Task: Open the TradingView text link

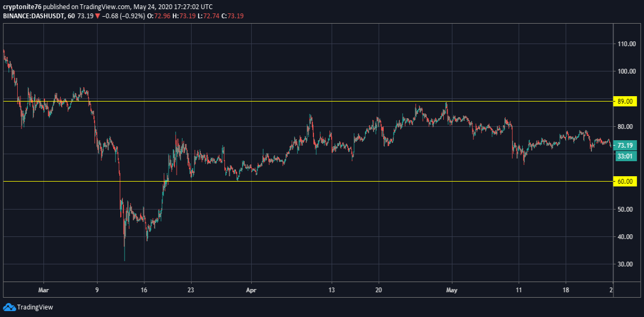Action: coord(35,307)
